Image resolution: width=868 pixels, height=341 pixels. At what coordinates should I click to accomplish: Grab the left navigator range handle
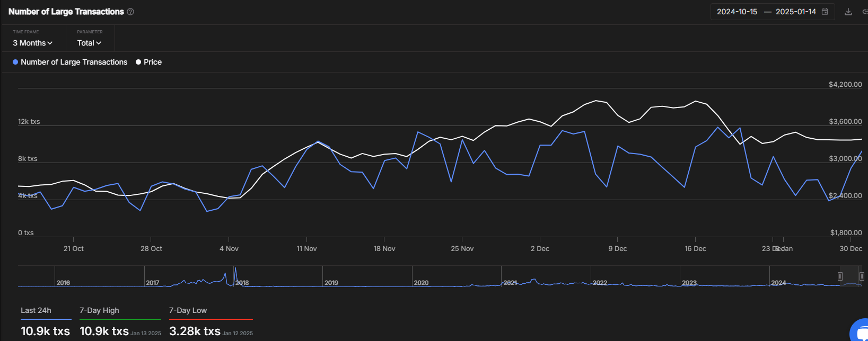coord(840,276)
